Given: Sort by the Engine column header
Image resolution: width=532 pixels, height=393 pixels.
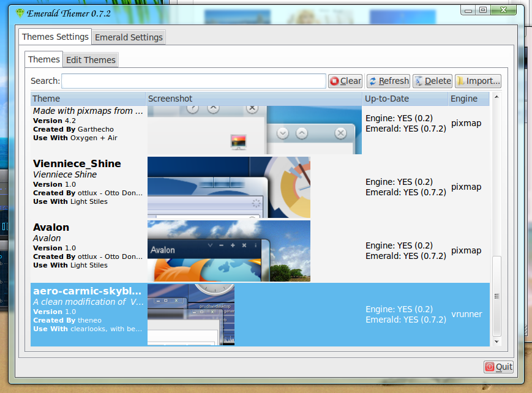Looking at the screenshot, I should pyautogui.click(x=468, y=99).
